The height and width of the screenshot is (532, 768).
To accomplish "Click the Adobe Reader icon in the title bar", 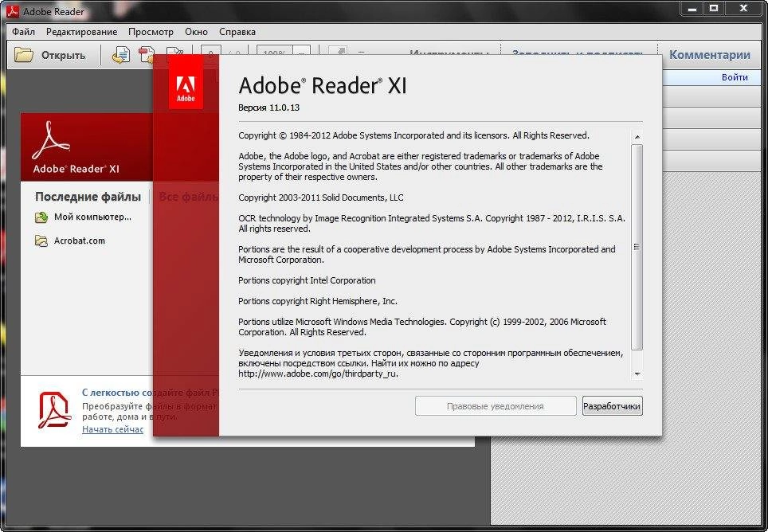I will click(x=12, y=11).
